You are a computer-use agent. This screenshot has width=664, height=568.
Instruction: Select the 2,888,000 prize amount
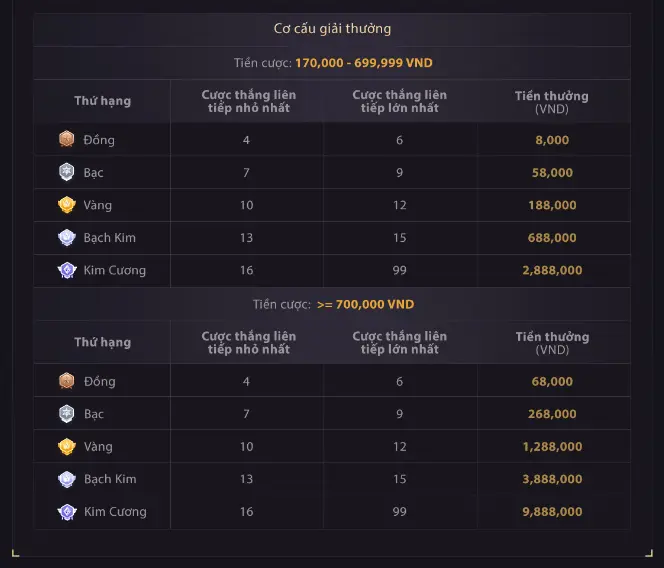tap(552, 270)
